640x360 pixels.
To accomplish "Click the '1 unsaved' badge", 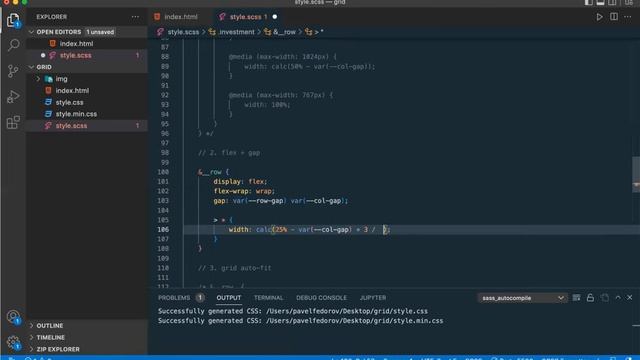I will [x=100, y=32].
